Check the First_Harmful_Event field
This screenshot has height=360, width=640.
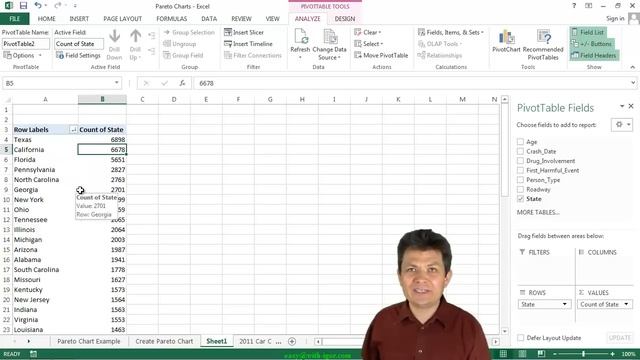pos(520,170)
